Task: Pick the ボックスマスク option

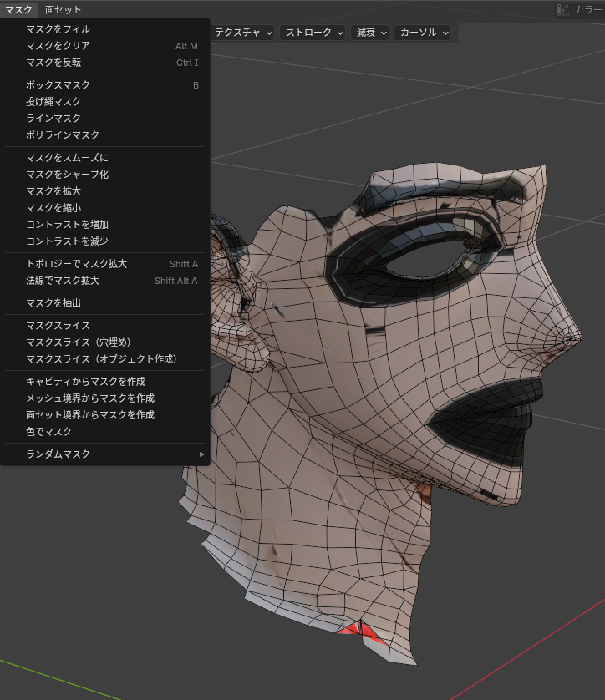Action: tap(58, 85)
